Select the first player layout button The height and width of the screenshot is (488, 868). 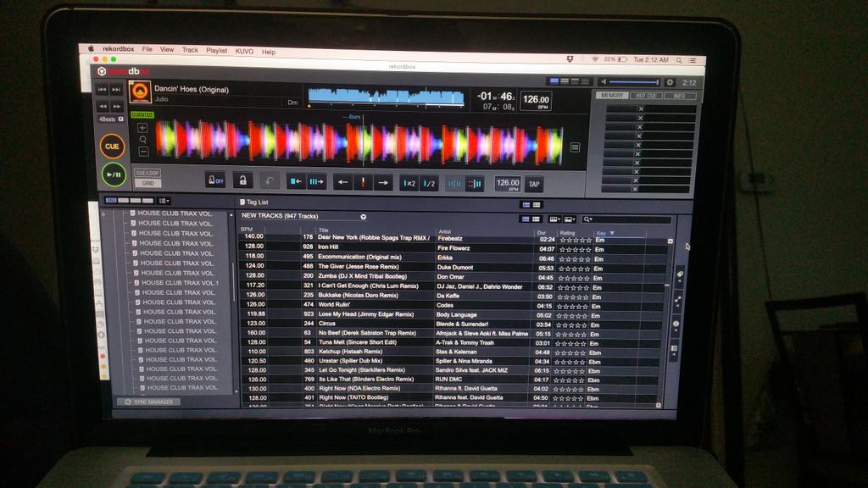554,80
